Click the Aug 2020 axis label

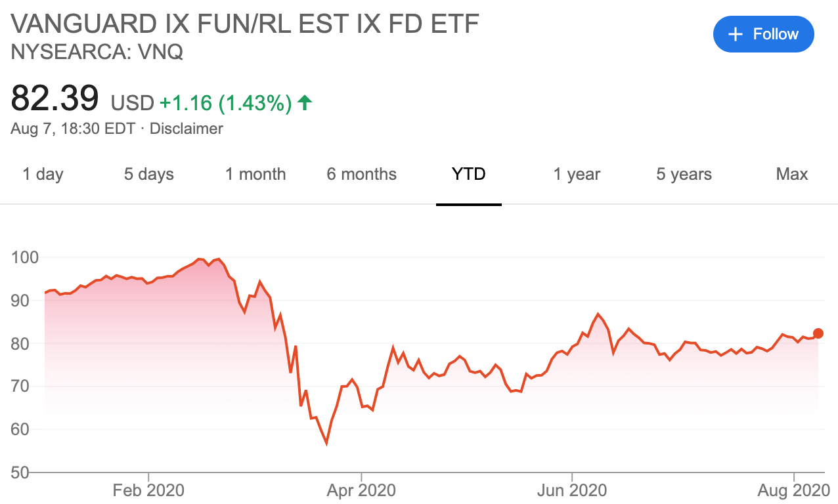click(x=794, y=490)
